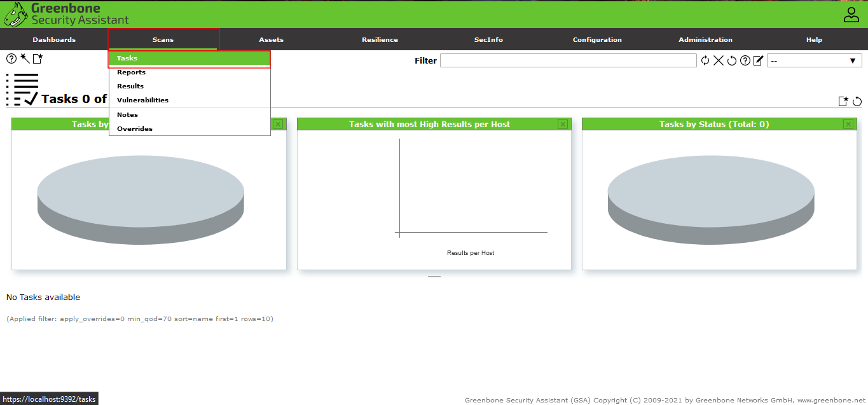Image resolution: width=868 pixels, height=405 pixels.
Task: Open the saved filters dropdown
Action: [814, 60]
